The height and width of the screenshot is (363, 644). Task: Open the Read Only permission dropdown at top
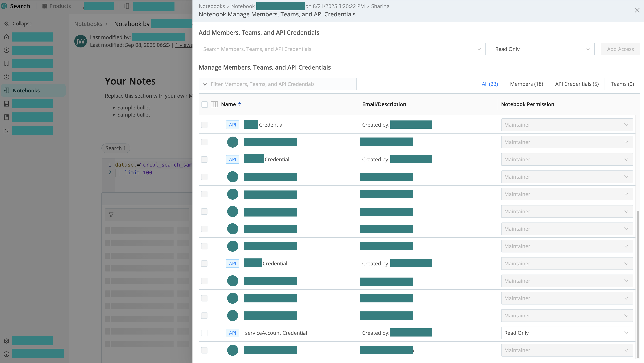click(543, 49)
